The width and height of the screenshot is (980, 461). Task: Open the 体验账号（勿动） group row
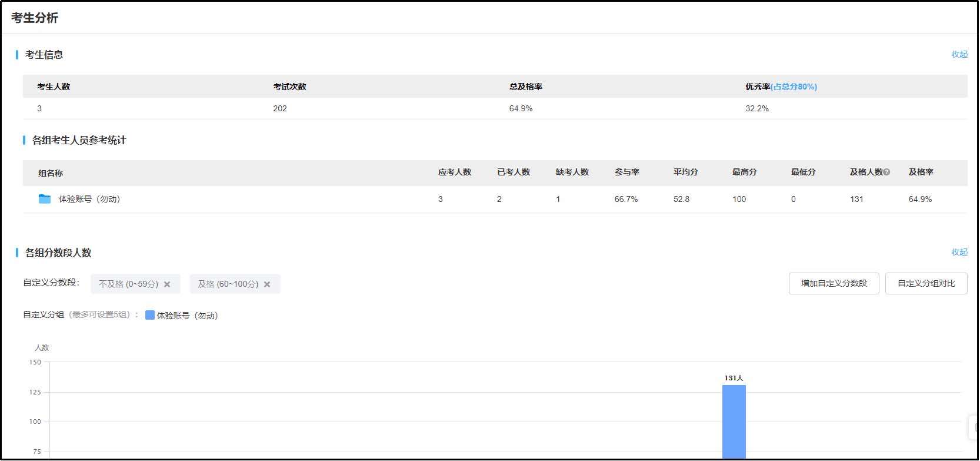89,199
